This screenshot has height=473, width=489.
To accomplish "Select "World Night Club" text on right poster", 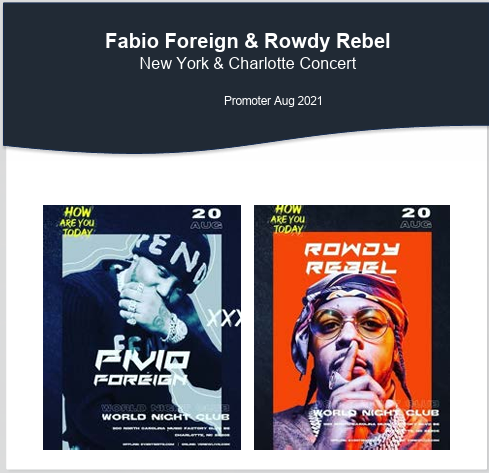I will [376, 413].
